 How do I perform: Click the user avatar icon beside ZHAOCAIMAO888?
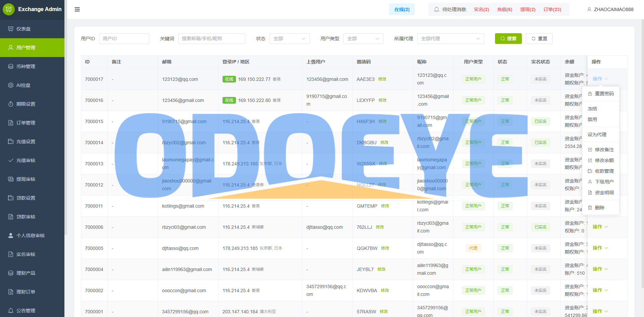pyautogui.click(x=589, y=9)
